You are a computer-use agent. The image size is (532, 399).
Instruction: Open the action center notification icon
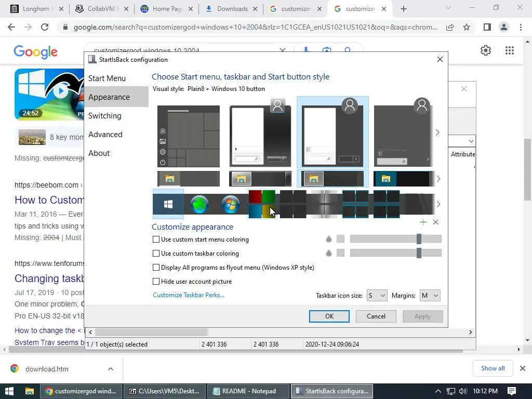point(512,391)
